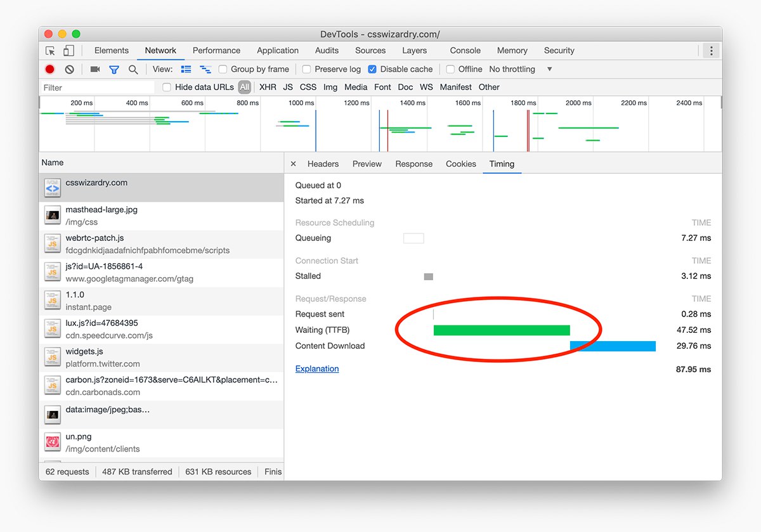The image size is (761, 532).
Task: Show the Preview tab
Action: [367, 164]
